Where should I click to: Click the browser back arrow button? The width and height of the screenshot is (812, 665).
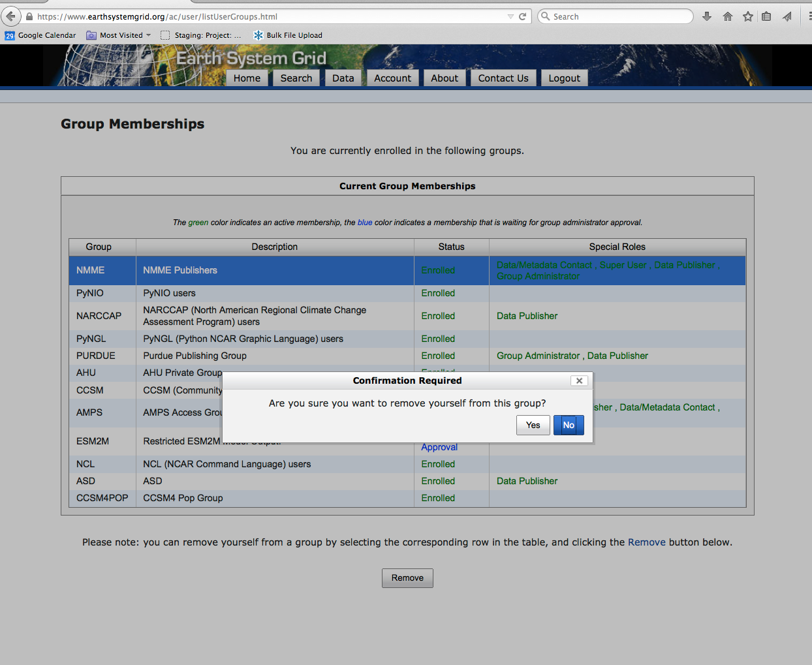(10, 16)
